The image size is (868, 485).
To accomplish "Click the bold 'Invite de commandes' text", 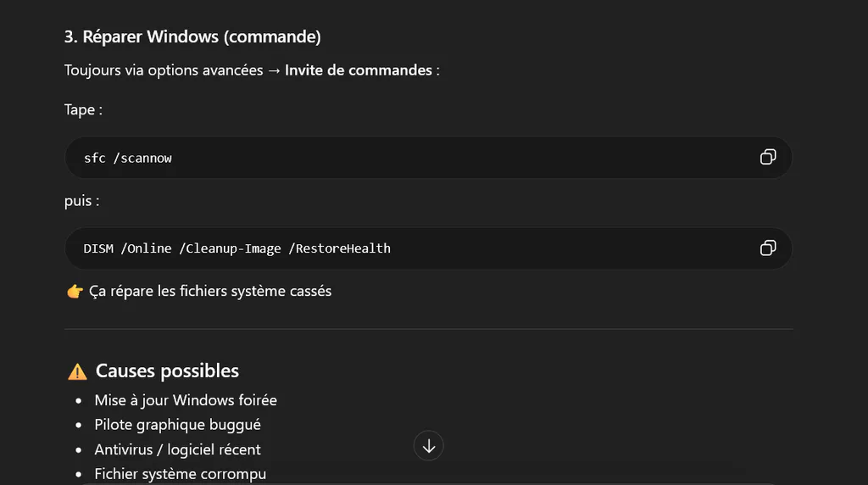I will click(x=359, y=70).
